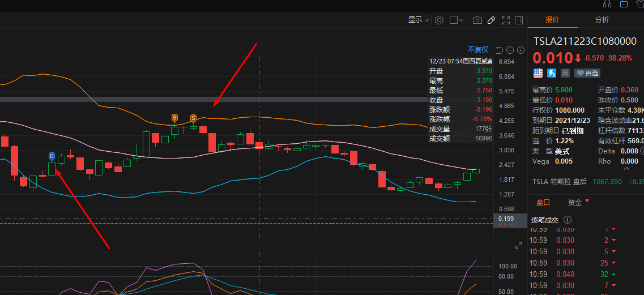Image resolution: width=644 pixels, height=295 pixels.
Task: Click the shirt skin icon at top right
Action: [x=641, y=4]
